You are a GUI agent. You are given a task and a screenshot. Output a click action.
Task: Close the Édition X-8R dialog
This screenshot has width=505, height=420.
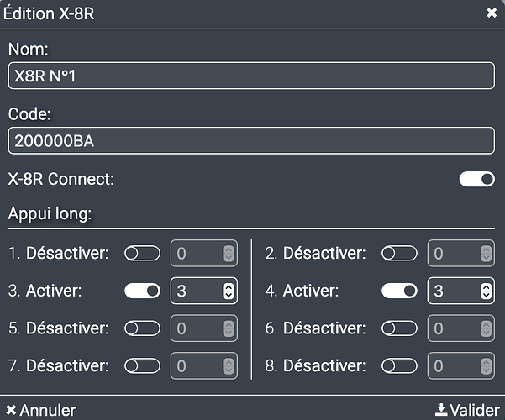[491, 13]
